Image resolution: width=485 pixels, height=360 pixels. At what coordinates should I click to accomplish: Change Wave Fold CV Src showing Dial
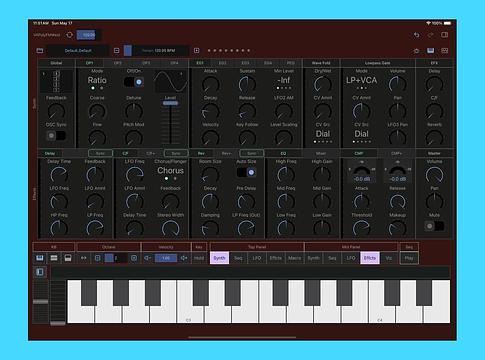coord(323,134)
